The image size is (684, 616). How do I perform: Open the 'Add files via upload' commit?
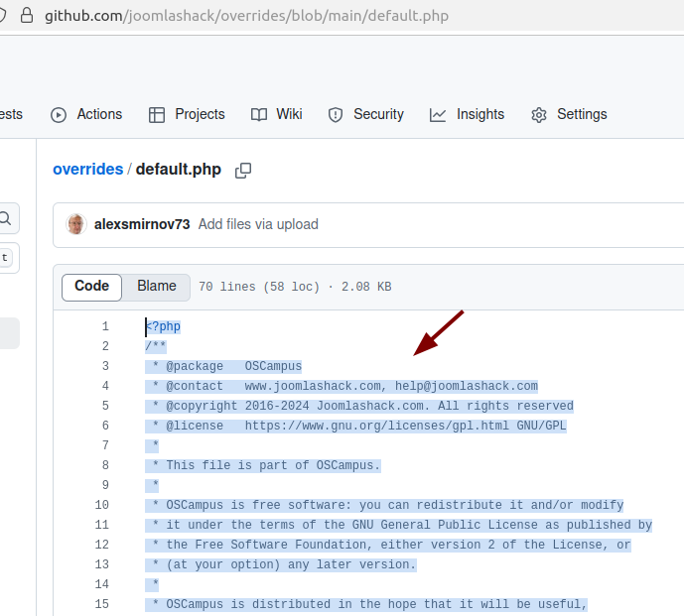pyautogui.click(x=258, y=224)
